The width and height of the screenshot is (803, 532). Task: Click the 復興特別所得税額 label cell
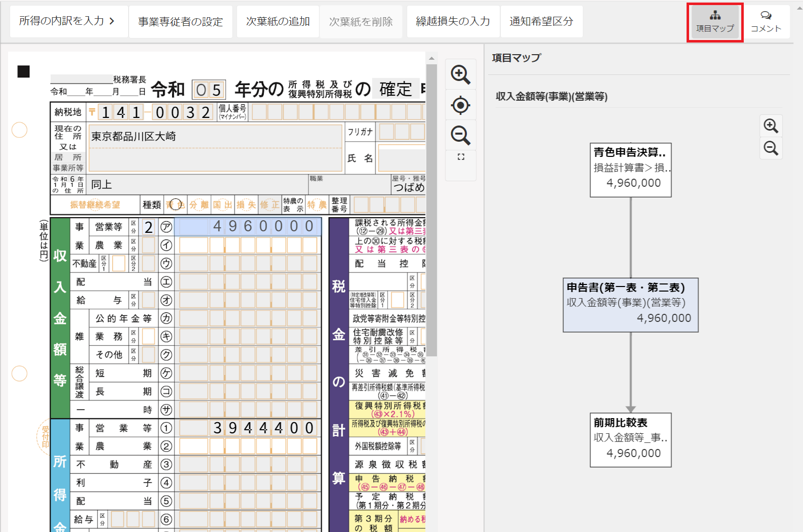[x=388, y=410]
